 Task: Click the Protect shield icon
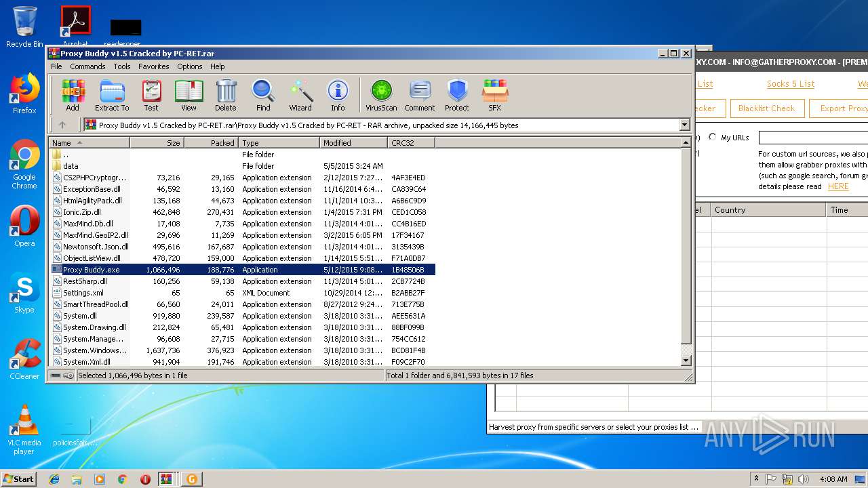click(x=457, y=95)
